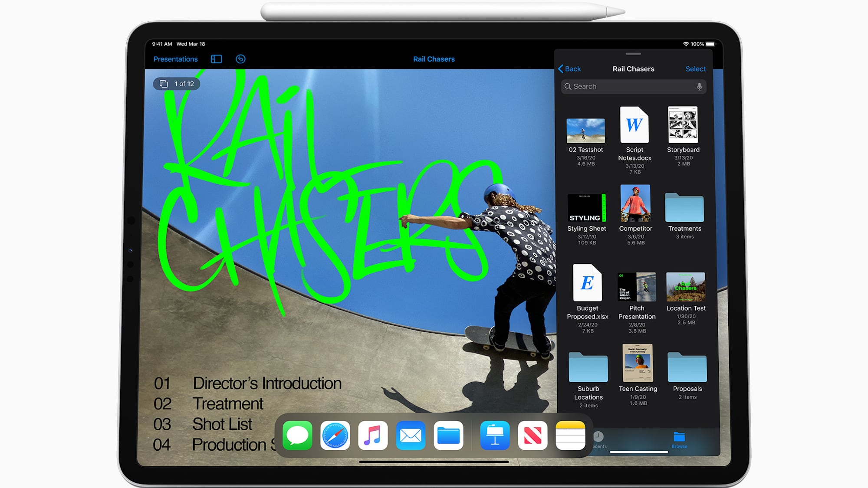Tap the microphone dictation icon in Search
The width and height of the screenshot is (868, 488).
tap(699, 86)
